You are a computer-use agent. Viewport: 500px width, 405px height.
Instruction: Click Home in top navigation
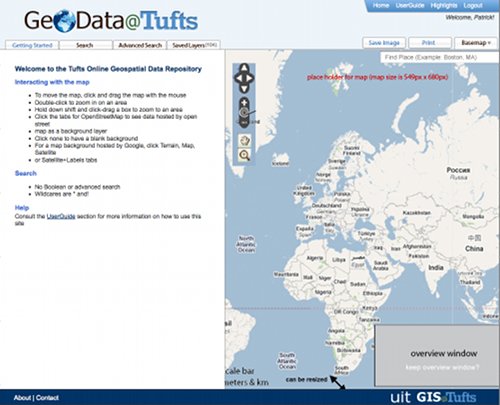click(381, 5)
